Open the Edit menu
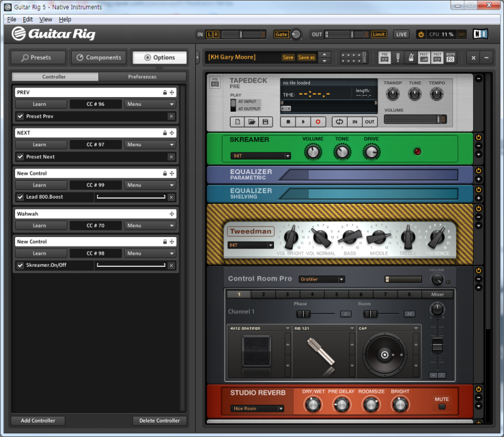 (x=28, y=20)
